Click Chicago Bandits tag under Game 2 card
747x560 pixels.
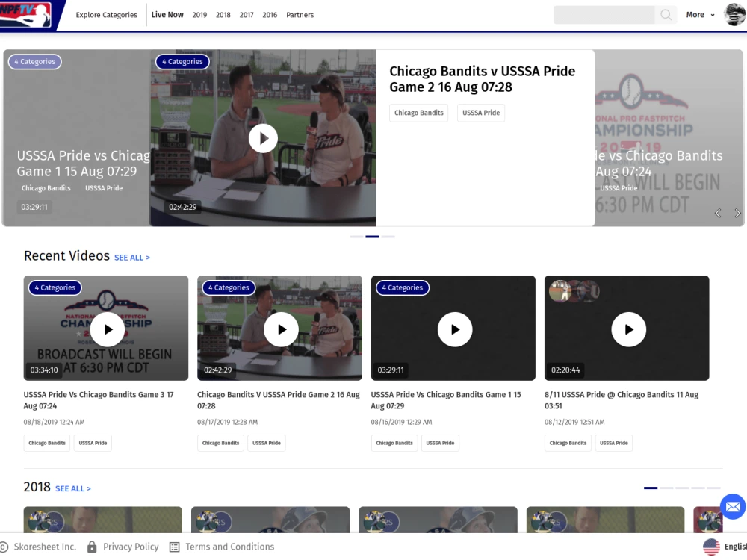click(x=220, y=443)
